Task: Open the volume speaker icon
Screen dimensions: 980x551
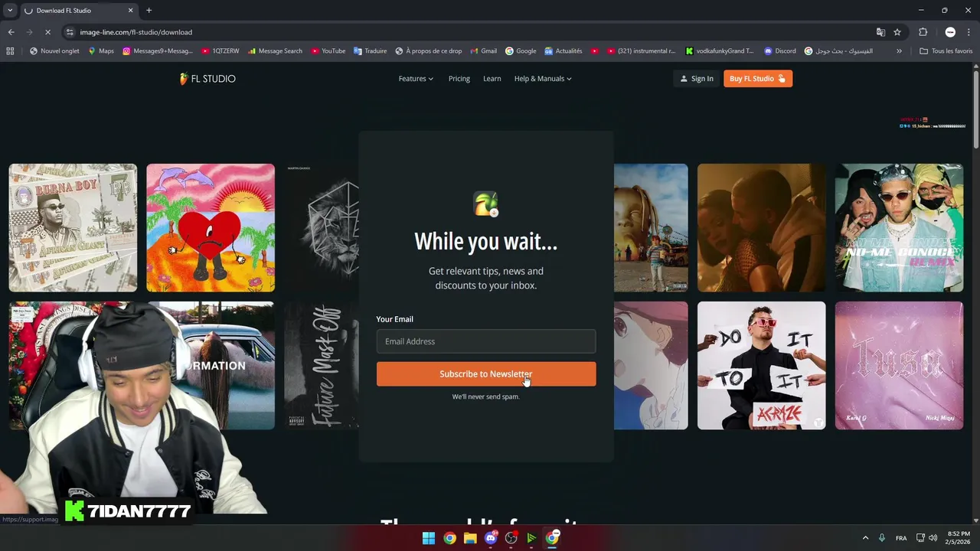Action: pos(933,538)
